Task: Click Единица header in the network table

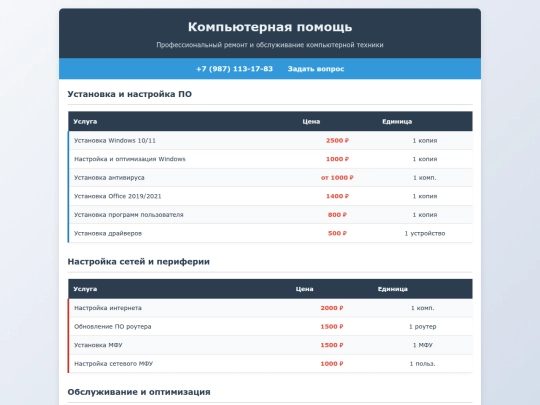Action: click(393, 289)
